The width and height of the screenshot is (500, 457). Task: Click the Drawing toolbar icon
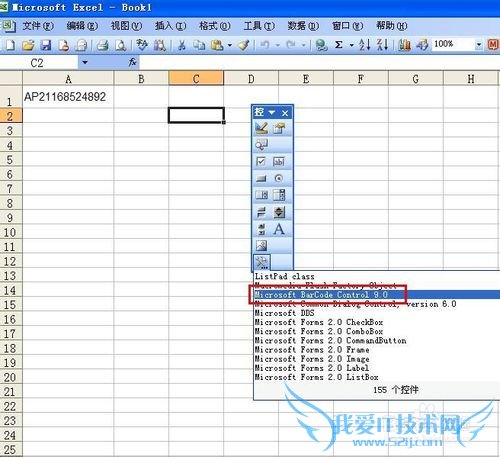click(x=422, y=45)
